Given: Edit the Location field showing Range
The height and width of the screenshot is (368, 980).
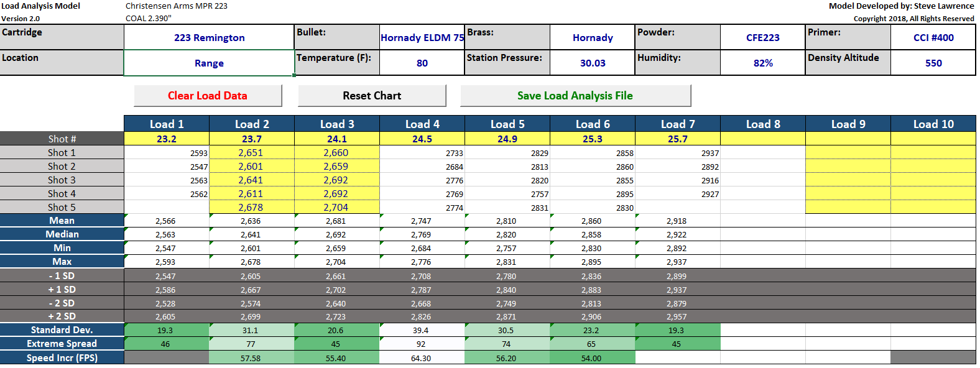Looking at the screenshot, I should point(209,63).
